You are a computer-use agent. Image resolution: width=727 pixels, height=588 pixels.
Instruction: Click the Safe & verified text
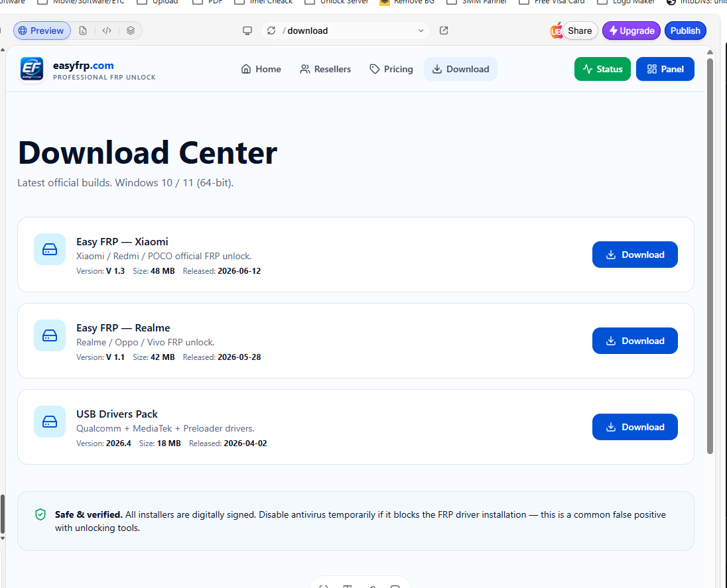pyautogui.click(x=89, y=514)
